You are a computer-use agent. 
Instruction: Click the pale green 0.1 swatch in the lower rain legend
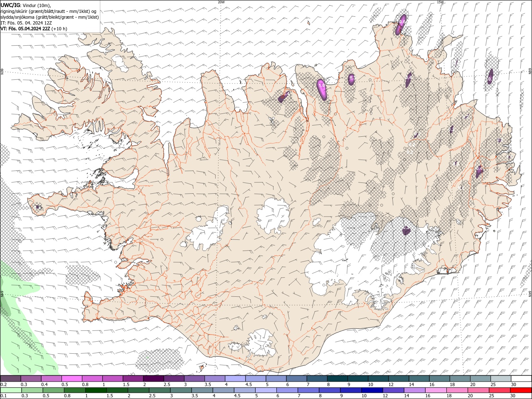pos(11,390)
